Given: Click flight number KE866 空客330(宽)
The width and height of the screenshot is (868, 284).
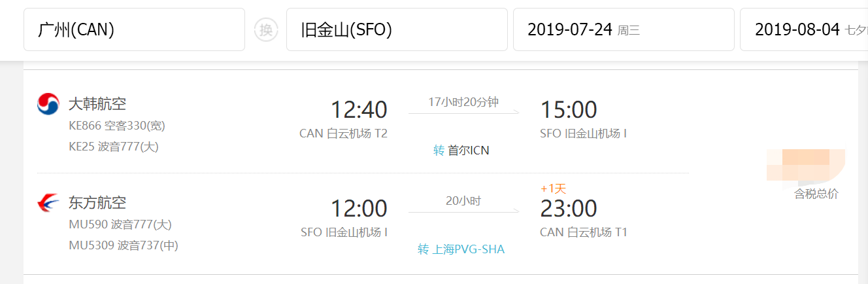Looking at the screenshot, I should point(112,126).
